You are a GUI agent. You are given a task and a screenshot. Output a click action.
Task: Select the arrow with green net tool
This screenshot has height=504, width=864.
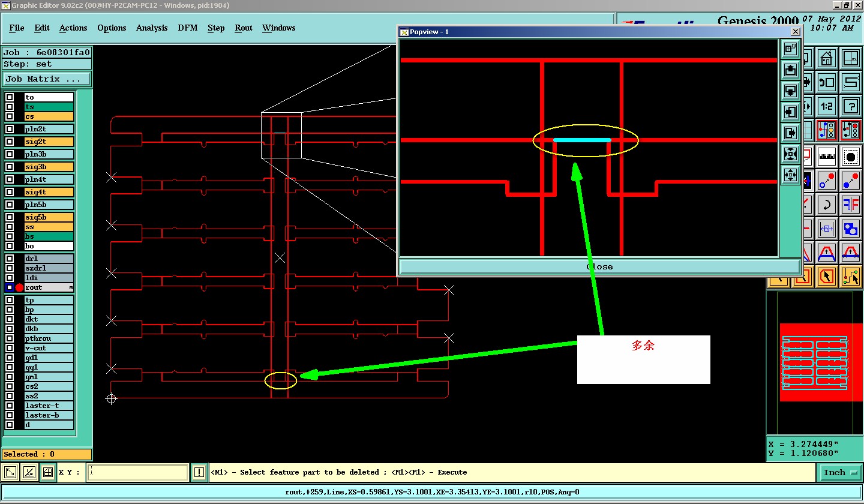(x=850, y=276)
